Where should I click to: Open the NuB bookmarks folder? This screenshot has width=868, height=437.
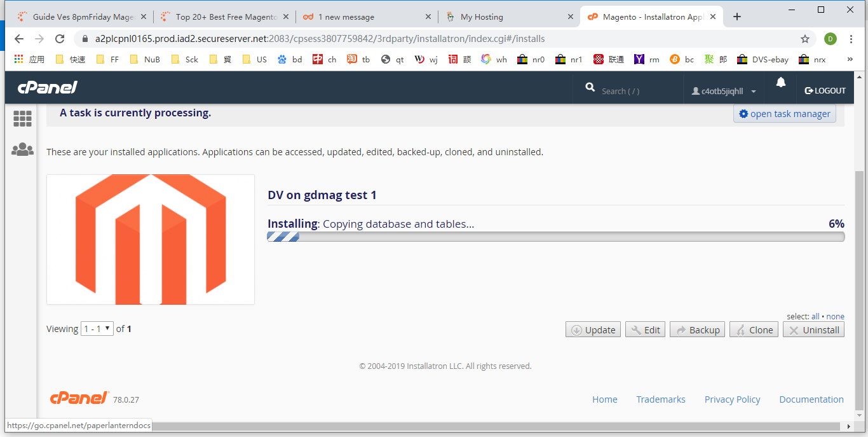[x=144, y=59]
